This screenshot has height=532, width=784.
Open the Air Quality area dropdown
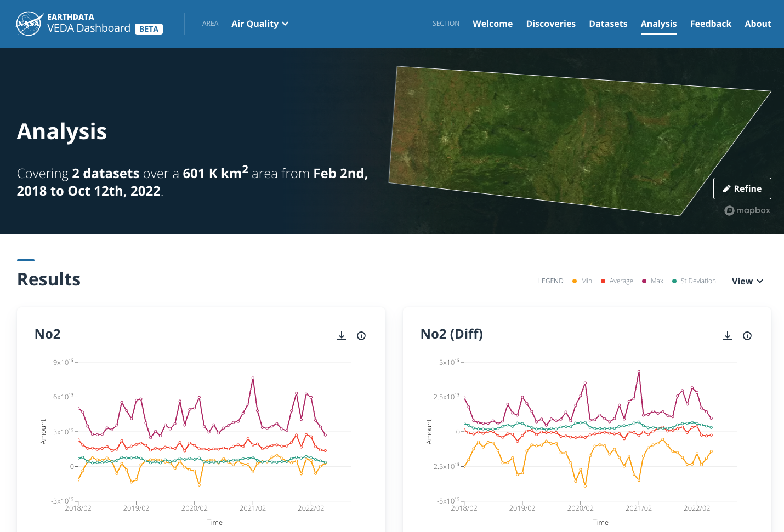[x=256, y=24]
